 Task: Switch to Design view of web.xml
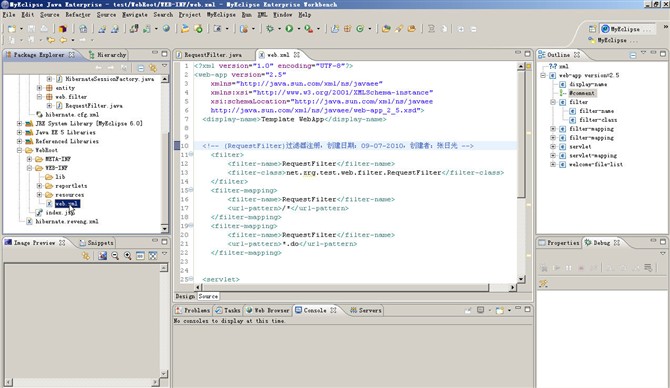185,296
